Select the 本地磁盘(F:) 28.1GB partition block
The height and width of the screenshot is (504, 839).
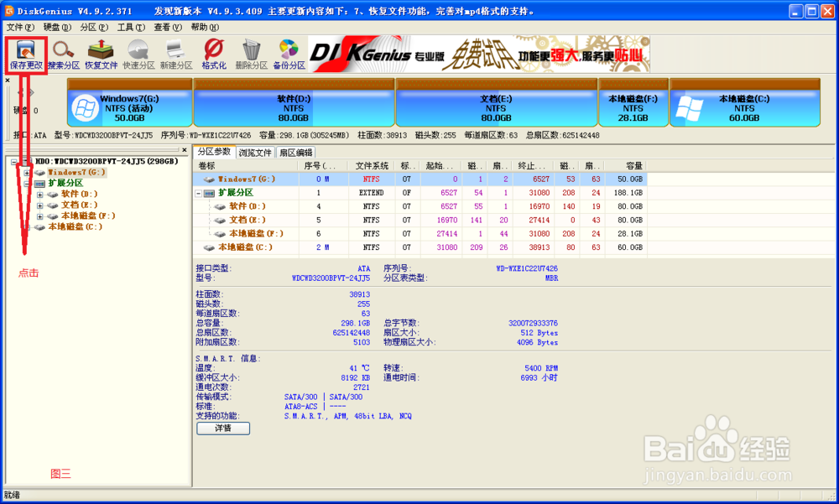pos(633,102)
